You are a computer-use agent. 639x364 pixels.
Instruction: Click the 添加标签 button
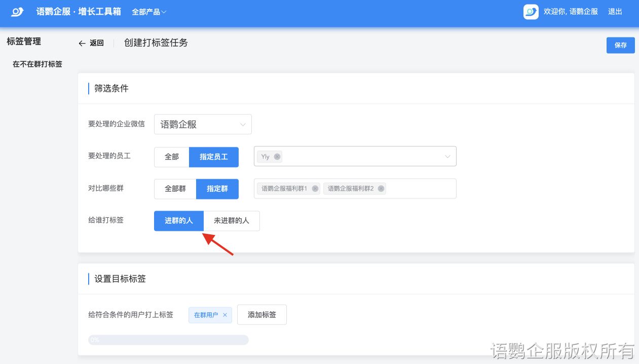(261, 314)
